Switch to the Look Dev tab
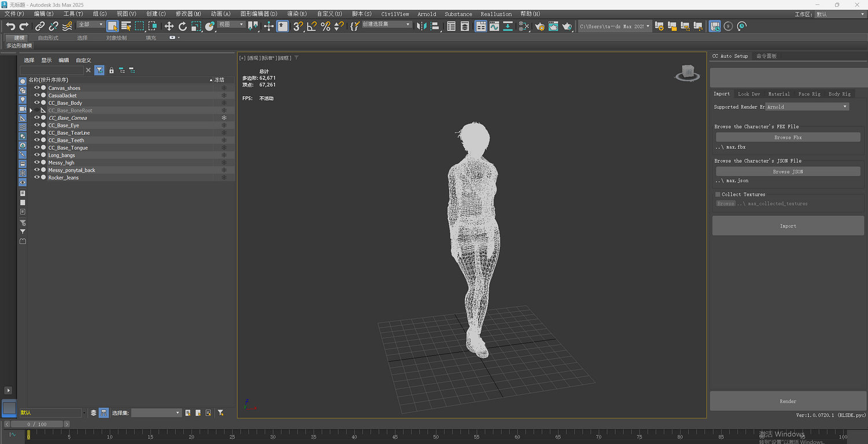Viewport: 868px width, 444px height. (749, 94)
